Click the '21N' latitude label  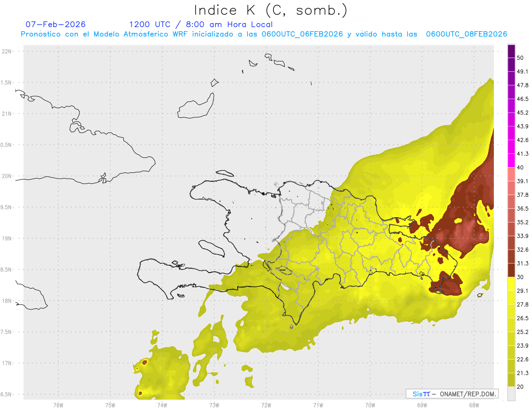(8, 114)
